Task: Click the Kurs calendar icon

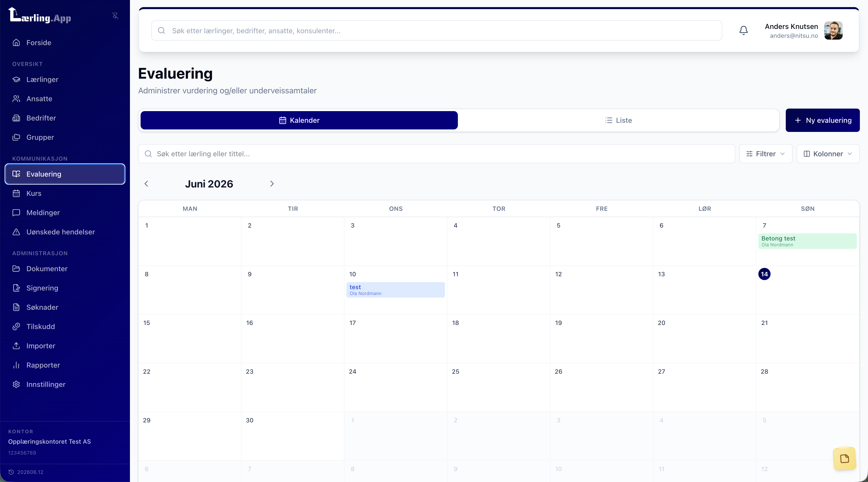Action: tap(16, 193)
